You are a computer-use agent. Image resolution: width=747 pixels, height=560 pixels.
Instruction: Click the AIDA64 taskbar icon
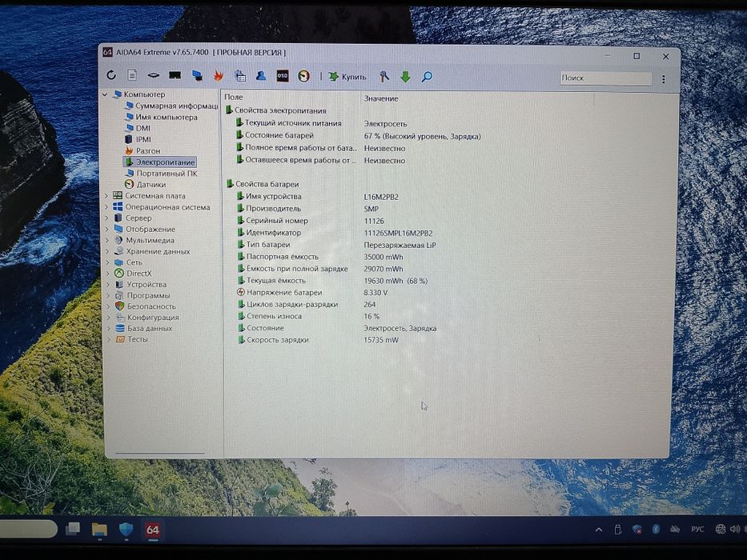152,530
